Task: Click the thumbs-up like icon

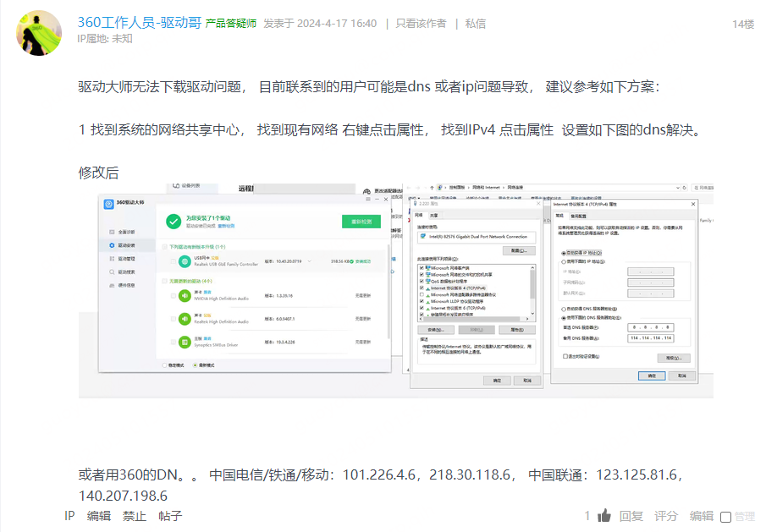Action: click(604, 516)
